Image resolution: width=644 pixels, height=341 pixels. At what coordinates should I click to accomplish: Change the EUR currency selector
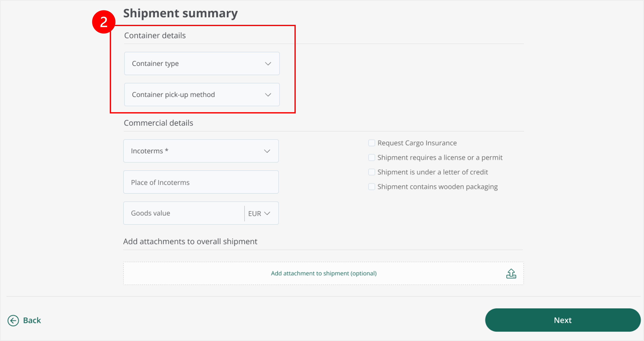point(259,213)
